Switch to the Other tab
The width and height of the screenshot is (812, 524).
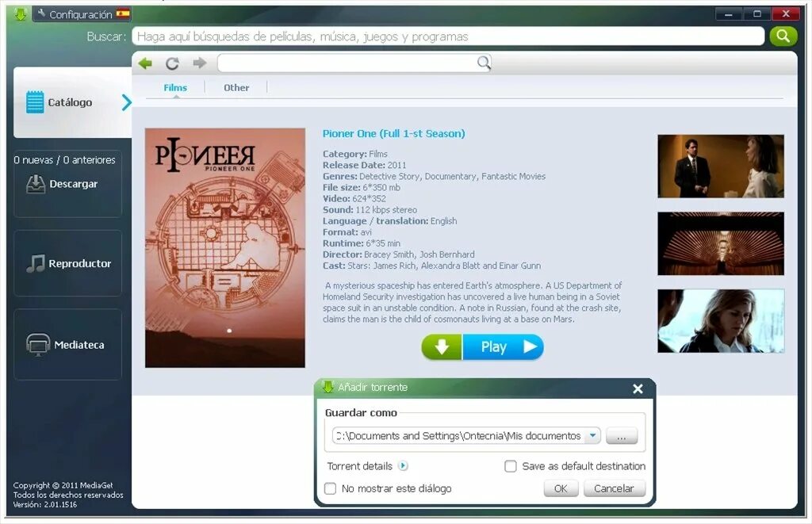(236, 87)
